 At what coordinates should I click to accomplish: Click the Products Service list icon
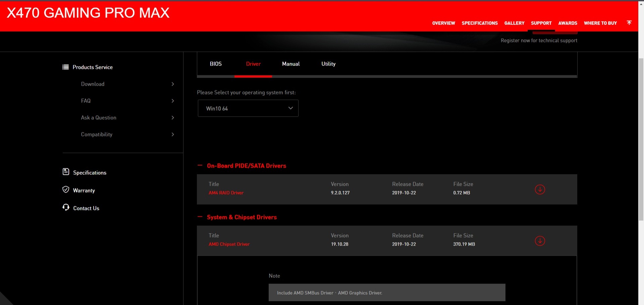[65, 67]
